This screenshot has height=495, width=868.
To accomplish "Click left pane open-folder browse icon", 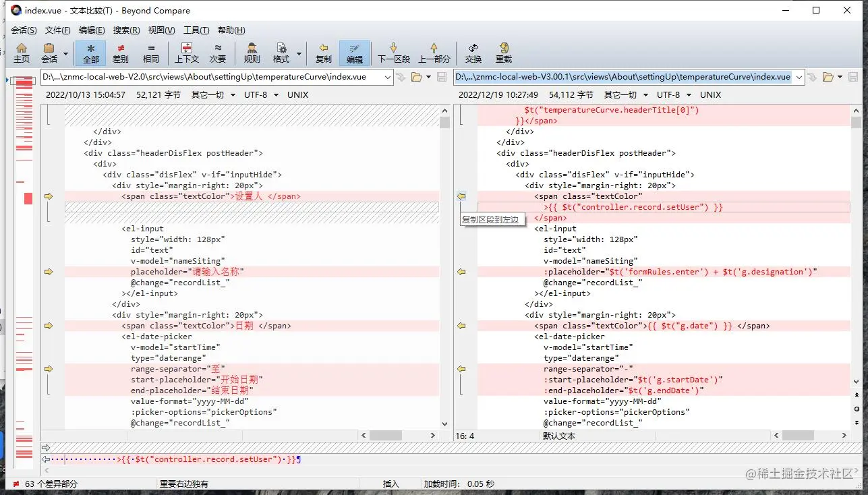I will click(416, 77).
